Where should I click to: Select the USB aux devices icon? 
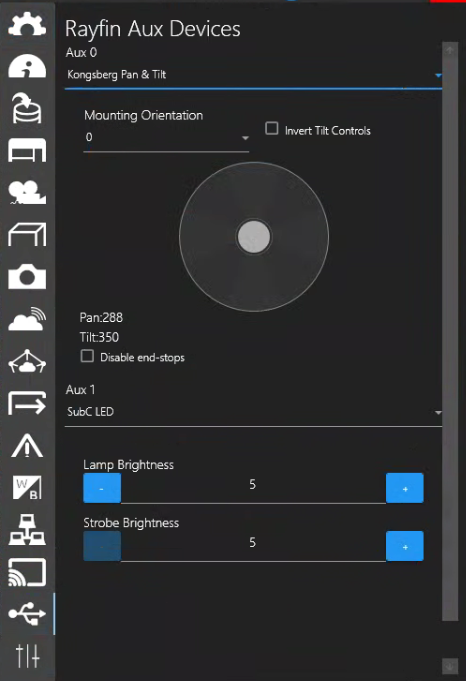(x=27, y=614)
